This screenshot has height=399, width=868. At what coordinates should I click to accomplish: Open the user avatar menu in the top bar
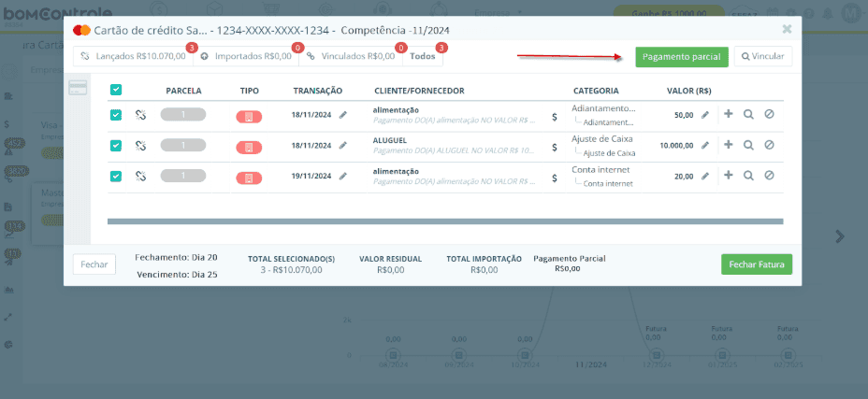click(849, 12)
